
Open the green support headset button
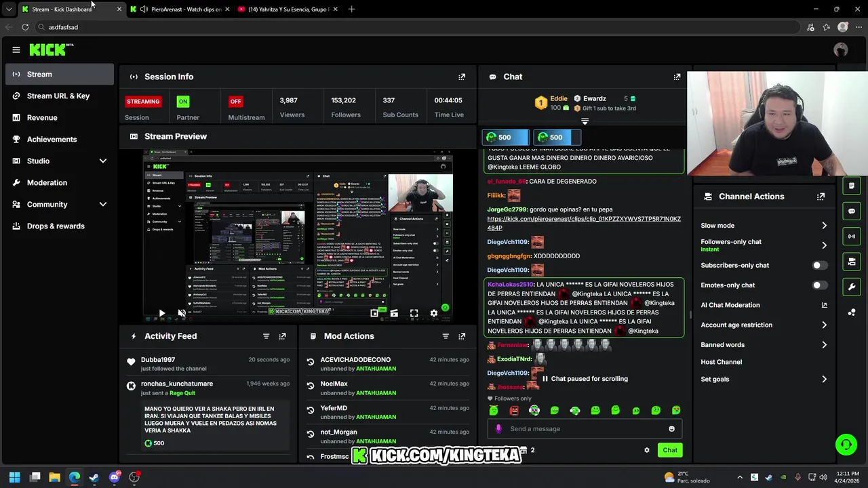[x=846, y=445]
